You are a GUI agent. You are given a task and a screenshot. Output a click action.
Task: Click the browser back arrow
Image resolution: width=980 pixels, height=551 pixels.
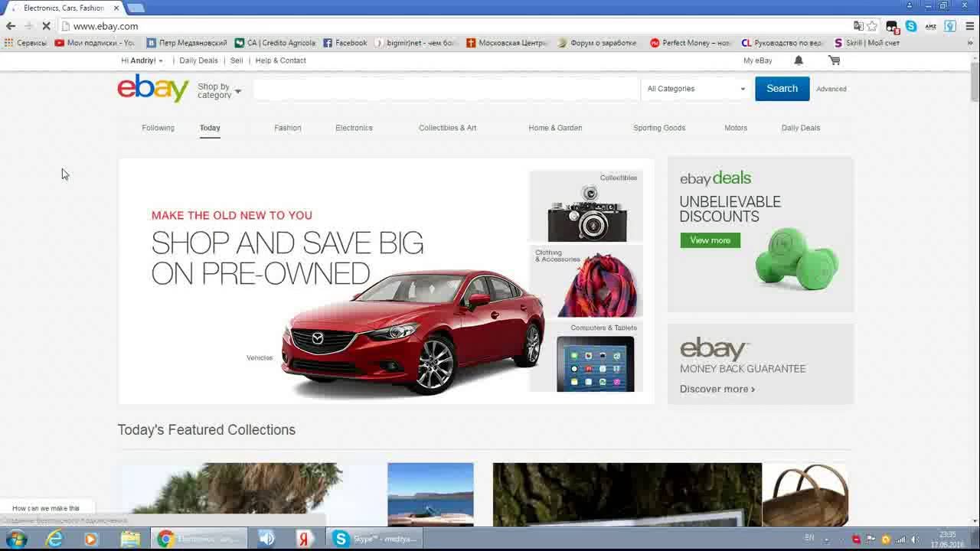point(11,26)
